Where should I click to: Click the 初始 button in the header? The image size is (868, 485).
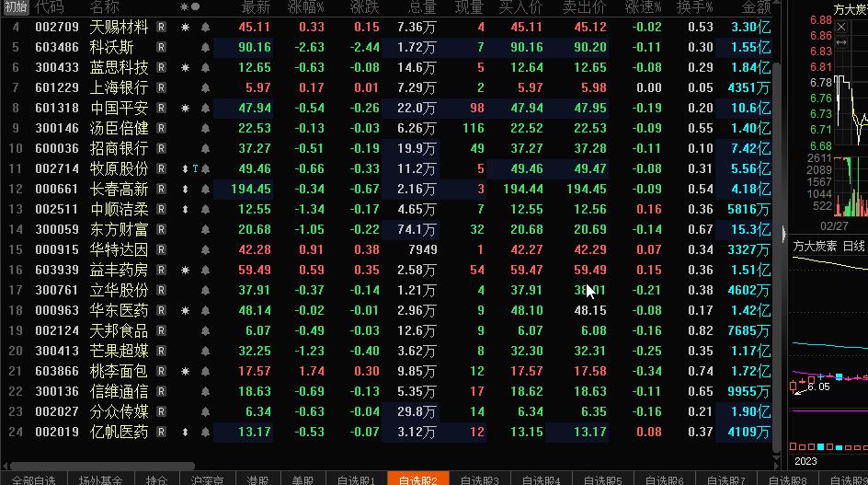[x=16, y=6]
